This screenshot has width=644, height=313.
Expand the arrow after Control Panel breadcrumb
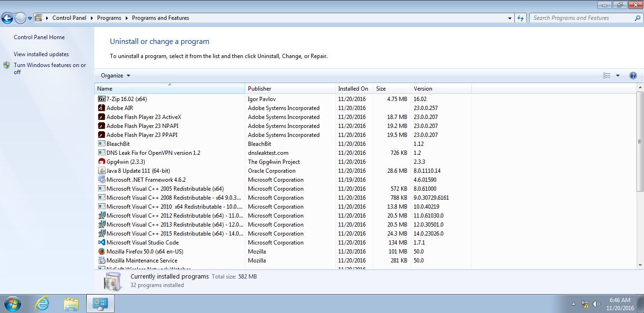[x=91, y=18]
